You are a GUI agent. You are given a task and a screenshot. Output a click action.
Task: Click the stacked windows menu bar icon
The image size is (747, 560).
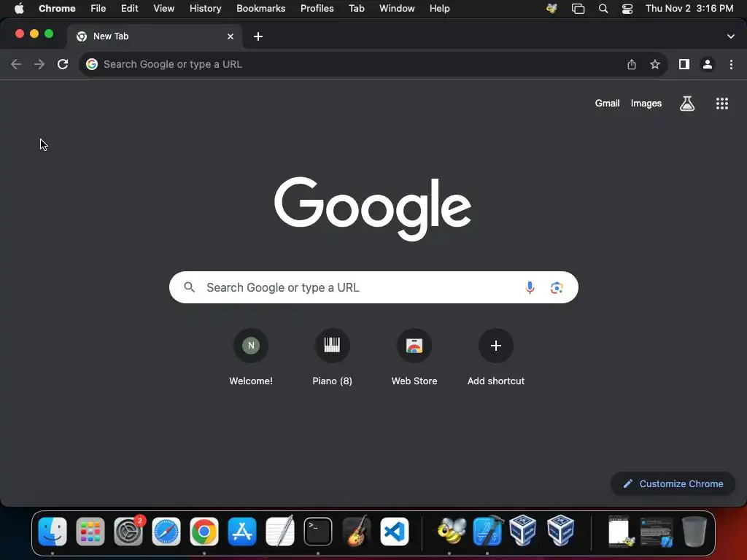coord(578,9)
